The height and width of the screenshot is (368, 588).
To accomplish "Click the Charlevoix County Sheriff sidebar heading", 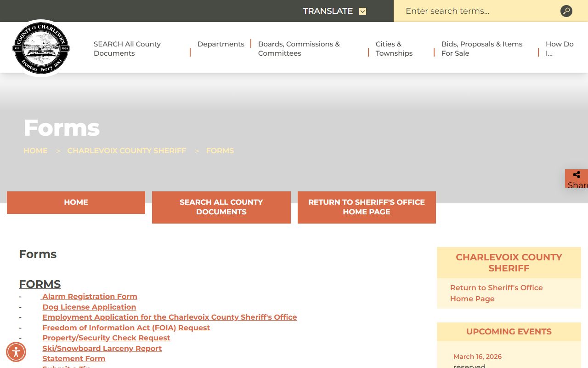I will pos(509,263).
